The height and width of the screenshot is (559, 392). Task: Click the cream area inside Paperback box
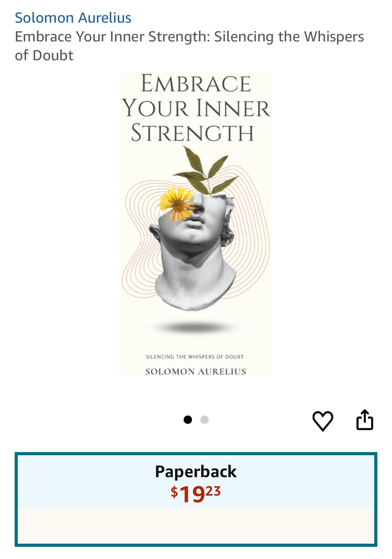pos(196,526)
